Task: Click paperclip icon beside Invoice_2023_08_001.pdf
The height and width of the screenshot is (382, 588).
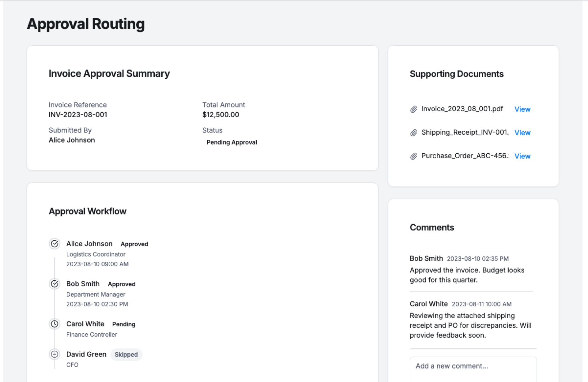Action: (413, 109)
